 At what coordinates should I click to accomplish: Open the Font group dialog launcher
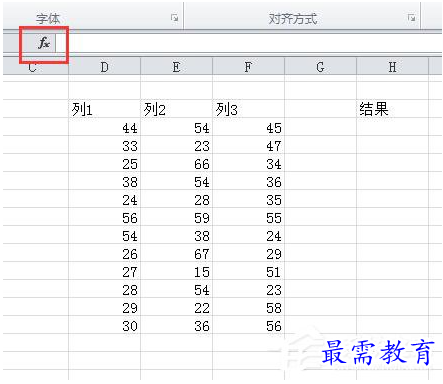pyautogui.click(x=174, y=18)
